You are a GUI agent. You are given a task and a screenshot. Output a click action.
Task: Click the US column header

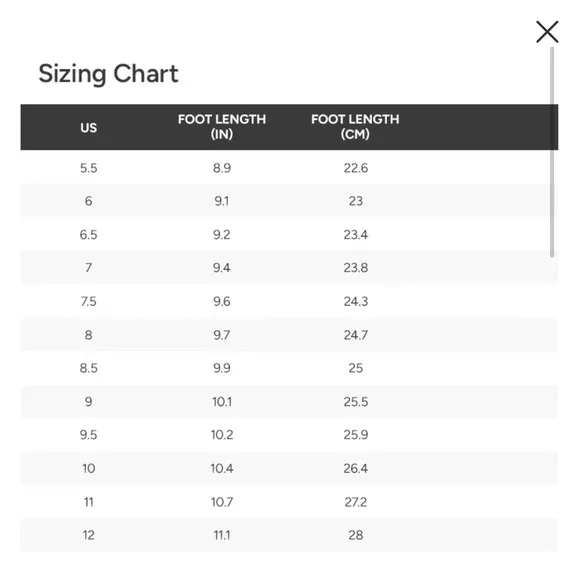[x=88, y=128]
